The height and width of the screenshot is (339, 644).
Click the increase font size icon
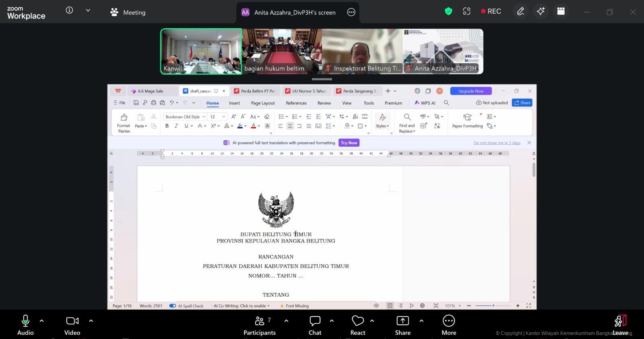233,116
